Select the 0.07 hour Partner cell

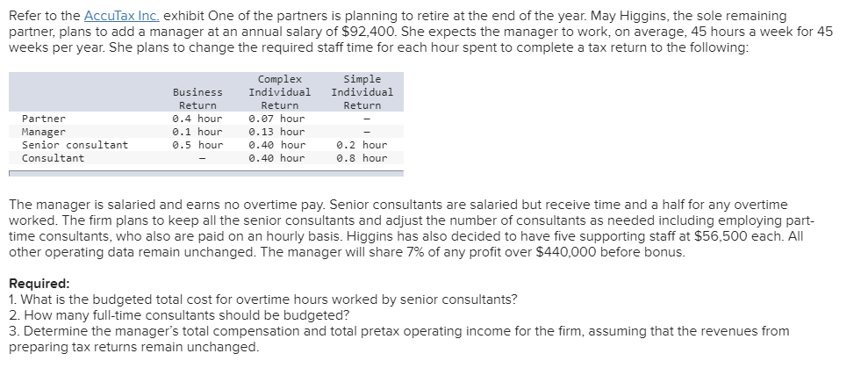click(x=276, y=119)
